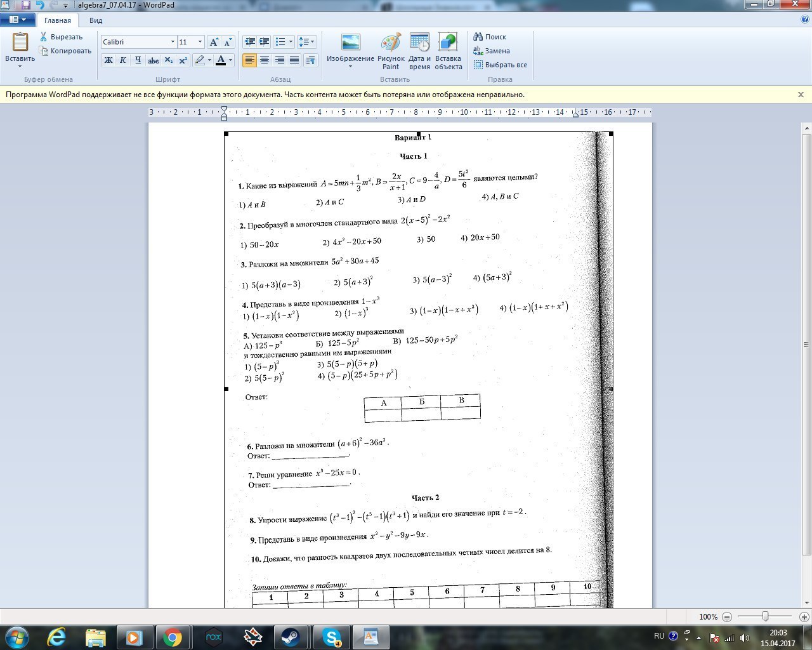This screenshot has height=650, width=812.
Task: Click the decrease indent icon
Action: tap(250, 42)
